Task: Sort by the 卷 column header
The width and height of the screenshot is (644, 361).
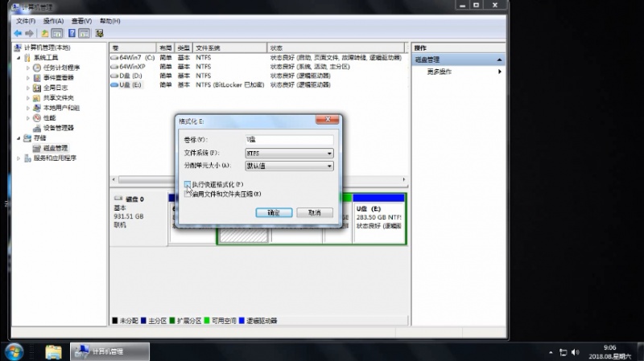Action: [x=133, y=48]
